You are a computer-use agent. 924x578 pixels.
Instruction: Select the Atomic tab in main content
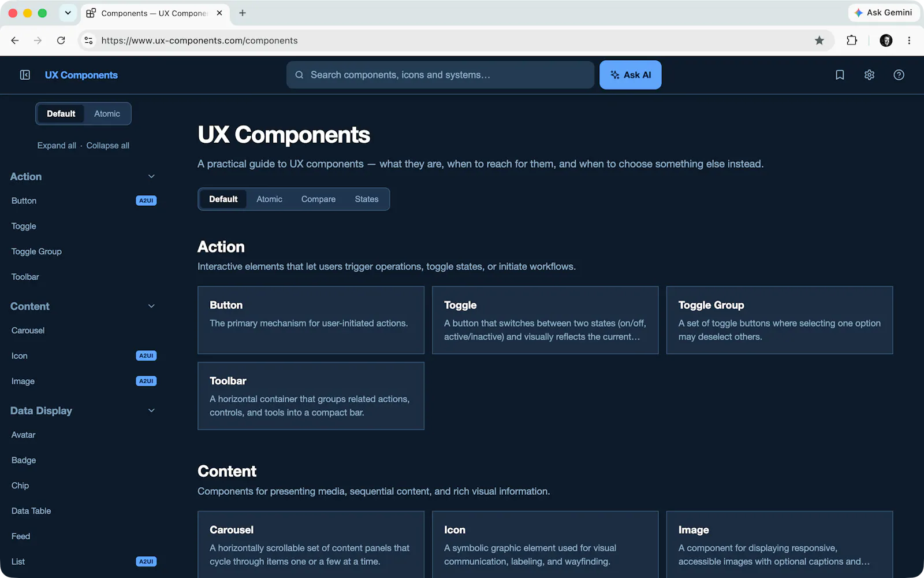pyautogui.click(x=269, y=199)
